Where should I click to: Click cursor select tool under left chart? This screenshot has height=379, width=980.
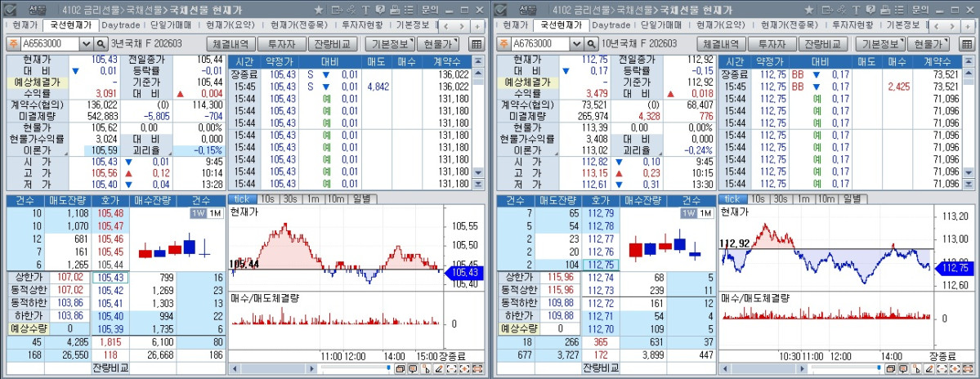coord(426,368)
